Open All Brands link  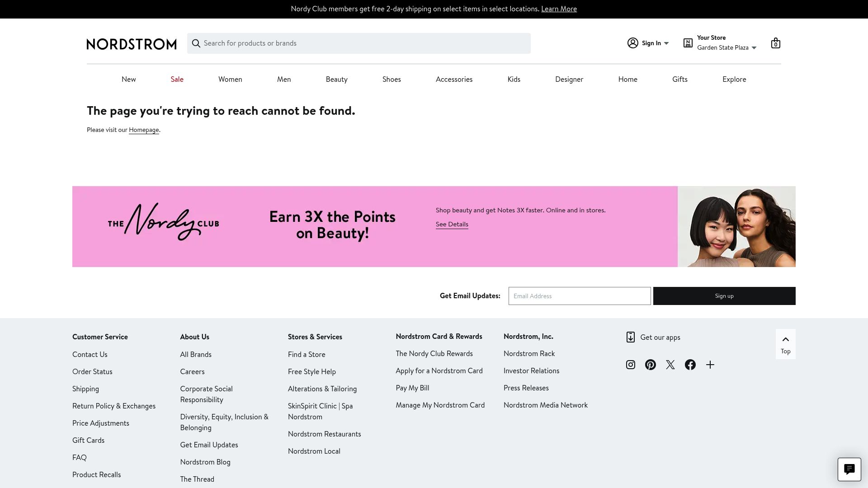point(196,355)
